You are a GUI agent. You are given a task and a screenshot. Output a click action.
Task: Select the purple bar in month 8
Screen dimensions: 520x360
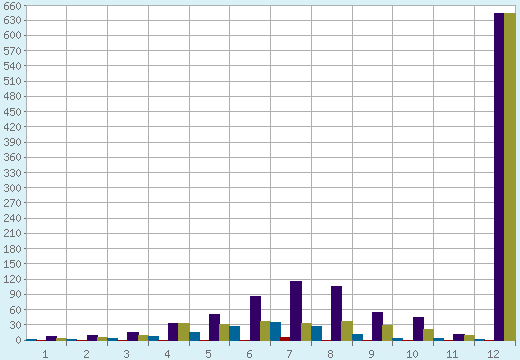click(x=336, y=313)
